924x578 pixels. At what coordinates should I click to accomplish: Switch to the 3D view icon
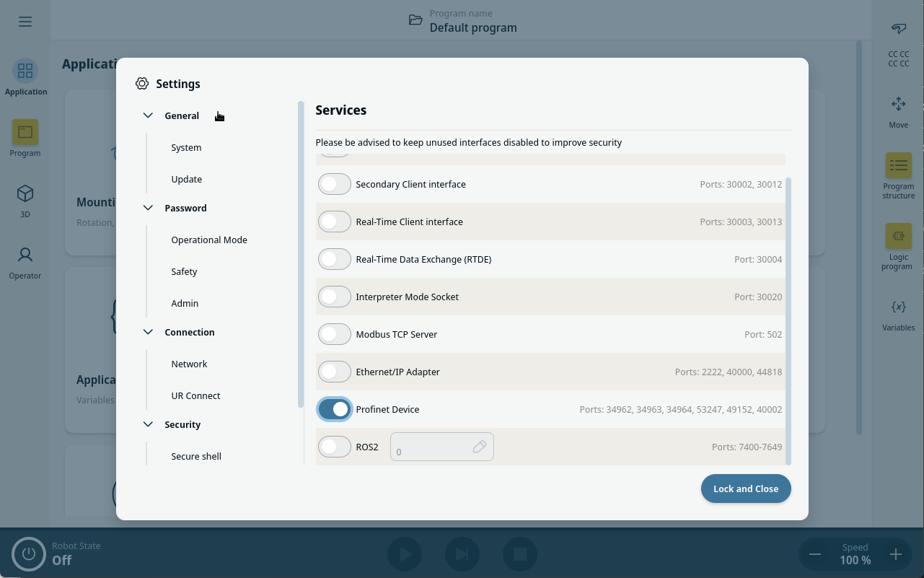[25, 194]
